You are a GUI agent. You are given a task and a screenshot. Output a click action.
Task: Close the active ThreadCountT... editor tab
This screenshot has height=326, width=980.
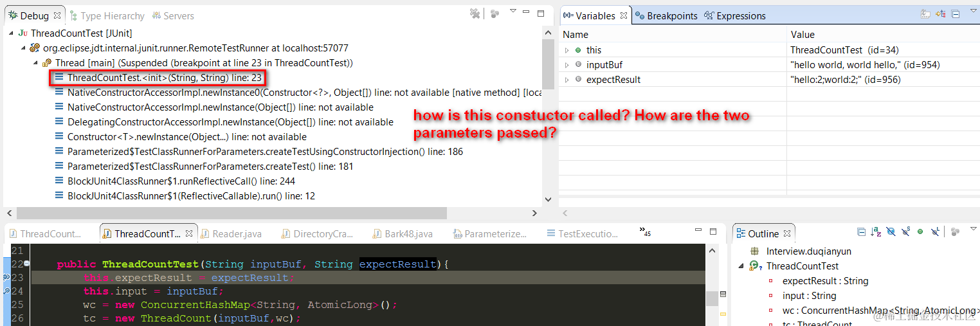point(190,233)
